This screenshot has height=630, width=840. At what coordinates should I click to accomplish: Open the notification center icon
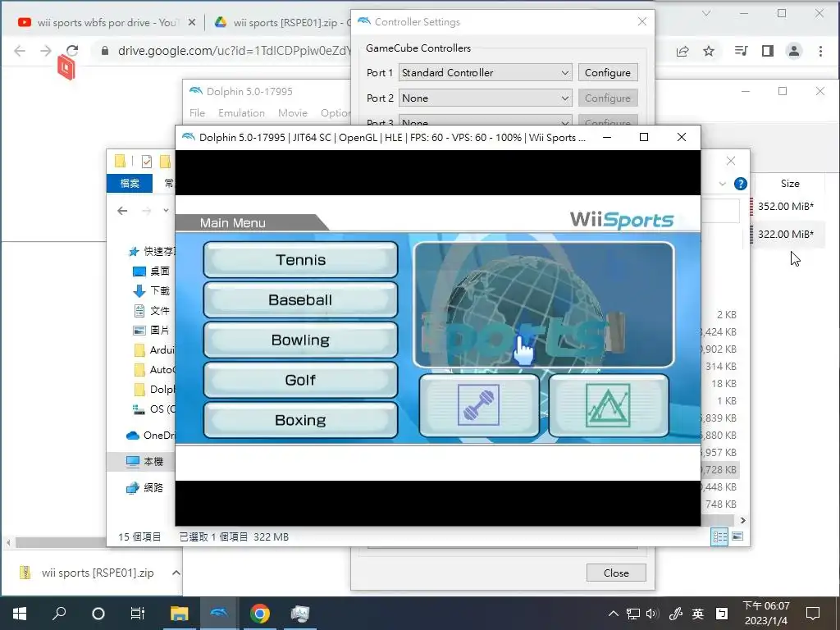(813, 614)
